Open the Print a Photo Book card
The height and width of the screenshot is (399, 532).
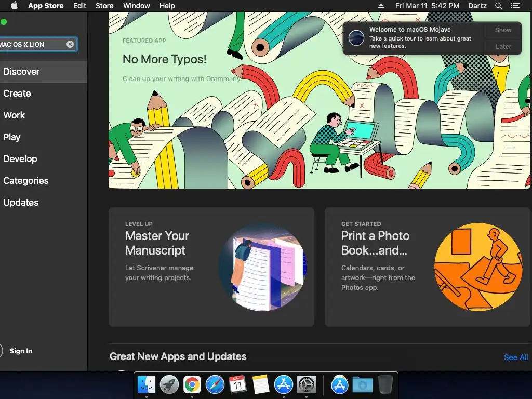pos(428,267)
